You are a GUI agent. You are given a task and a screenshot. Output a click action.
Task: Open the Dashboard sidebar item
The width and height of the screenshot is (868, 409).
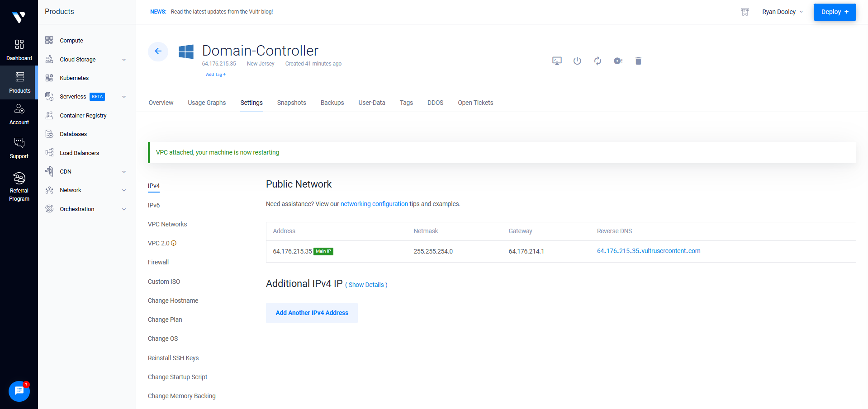[x=19, y=50]
